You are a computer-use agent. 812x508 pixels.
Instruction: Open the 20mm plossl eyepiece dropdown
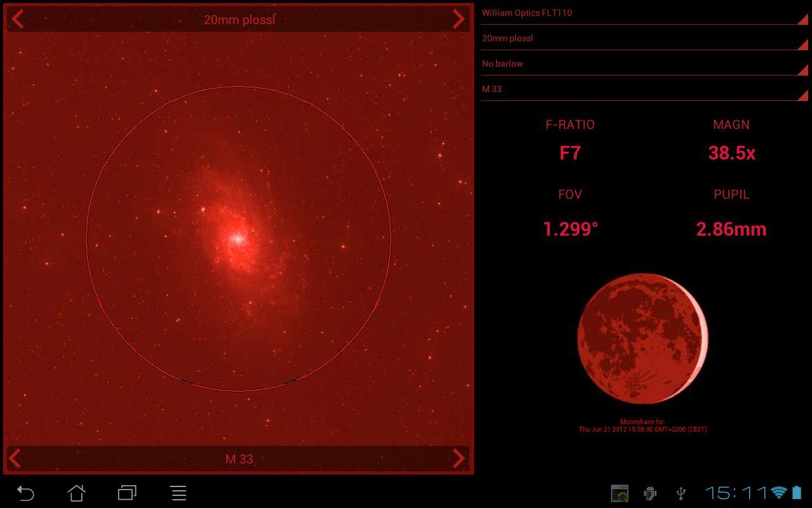[x=644, y=38]
